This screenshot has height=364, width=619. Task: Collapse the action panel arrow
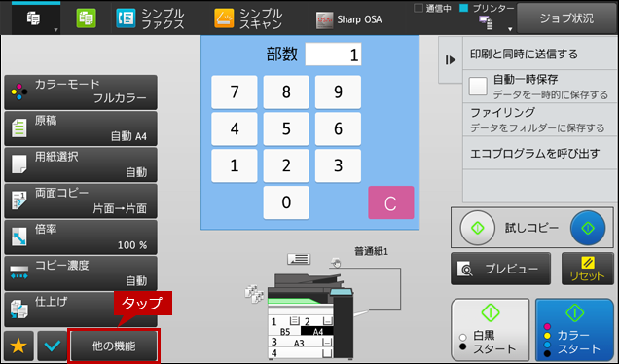[x=451, y=60]
